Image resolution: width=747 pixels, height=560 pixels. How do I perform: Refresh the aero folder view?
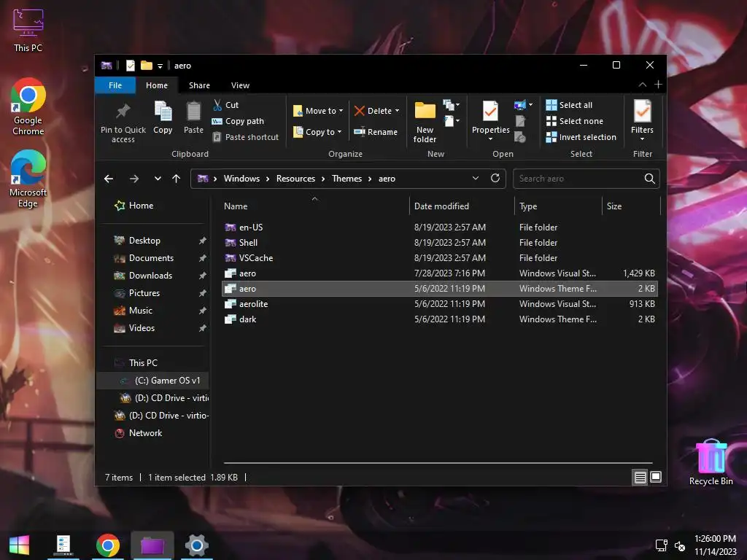pos(495,178)
